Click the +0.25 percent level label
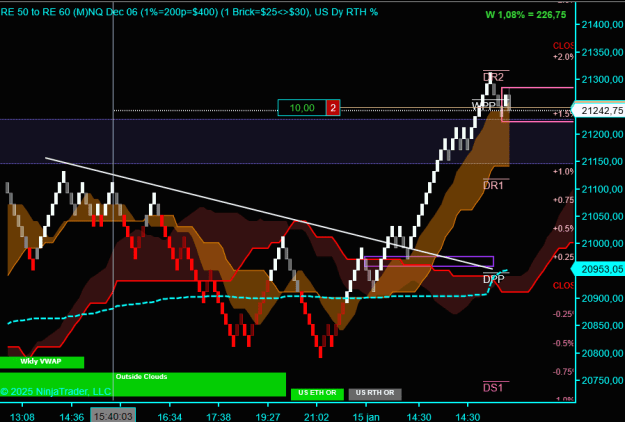 click(x=563, y=257)
